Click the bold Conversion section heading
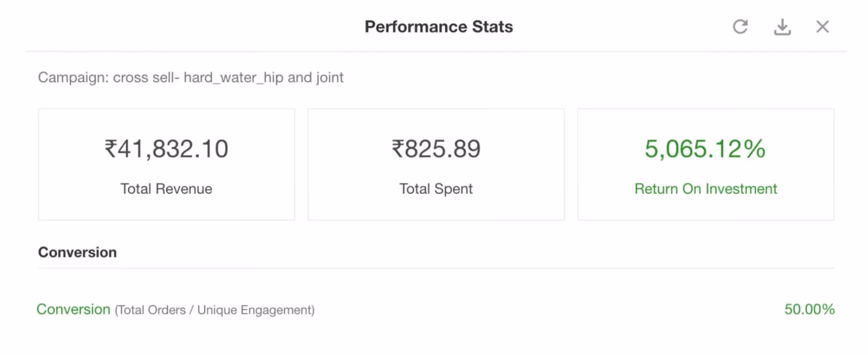This screenshot has width=868, height=355. [x=77, y=252]
